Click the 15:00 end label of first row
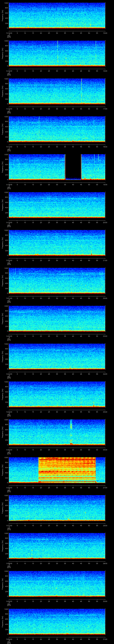The width and height of the screenshot is (114, 644). pos(105,33)
